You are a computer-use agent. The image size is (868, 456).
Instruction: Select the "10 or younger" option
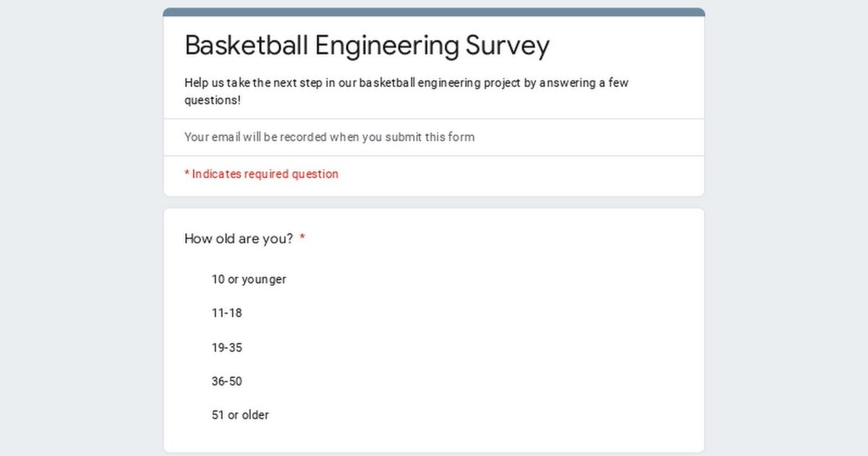tap(248, 279)
